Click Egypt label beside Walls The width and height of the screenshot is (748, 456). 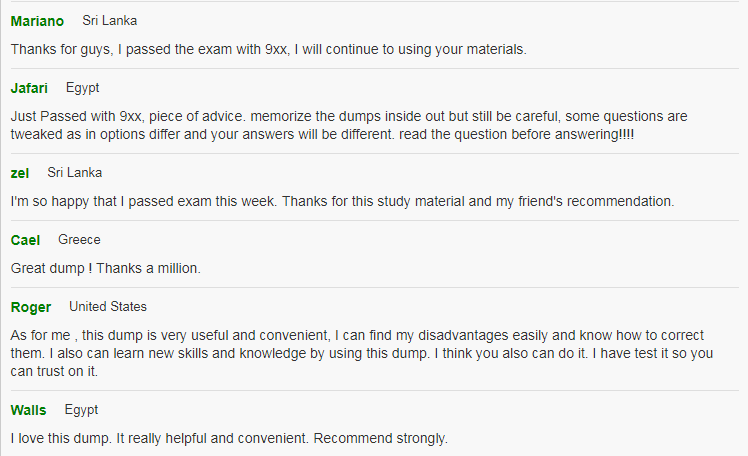[81, 410]
